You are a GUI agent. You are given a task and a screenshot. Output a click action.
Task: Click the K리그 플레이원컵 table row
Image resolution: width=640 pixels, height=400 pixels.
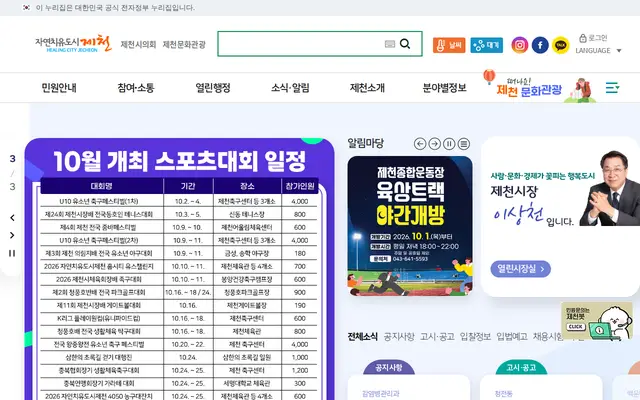(x=179, y=318)
